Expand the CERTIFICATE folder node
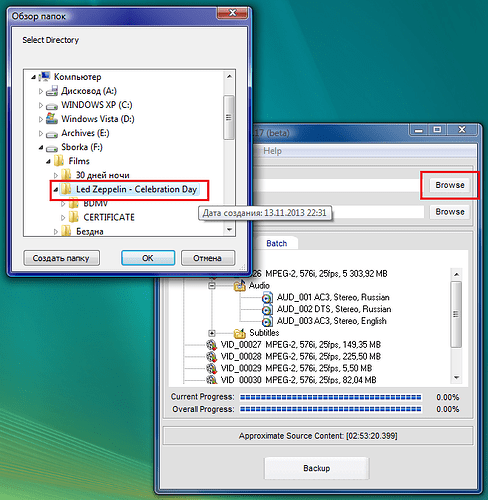 pyautogui.click(x=63, y=218)
